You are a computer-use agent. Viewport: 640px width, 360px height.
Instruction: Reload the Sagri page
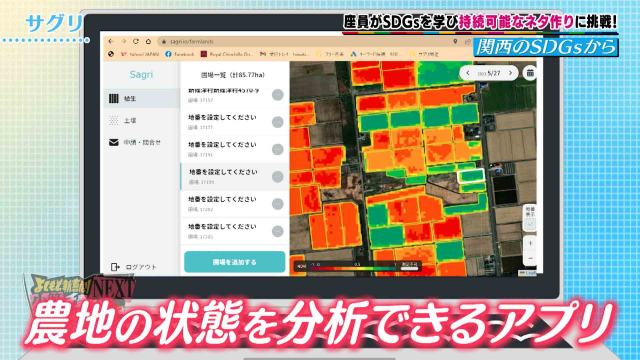tap(136, 42)
